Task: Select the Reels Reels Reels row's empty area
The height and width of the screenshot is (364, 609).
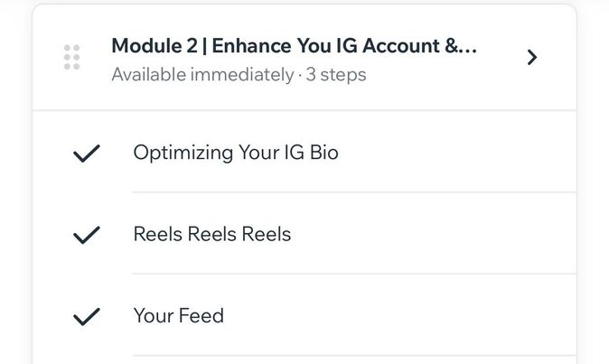Action: tap(433, 234)
